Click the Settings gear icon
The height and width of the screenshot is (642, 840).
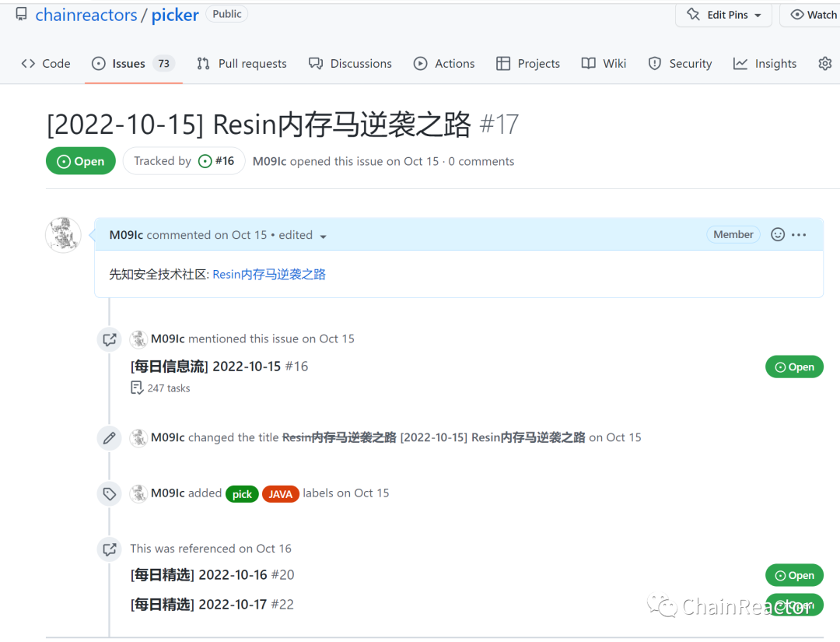tap(825, 63)
